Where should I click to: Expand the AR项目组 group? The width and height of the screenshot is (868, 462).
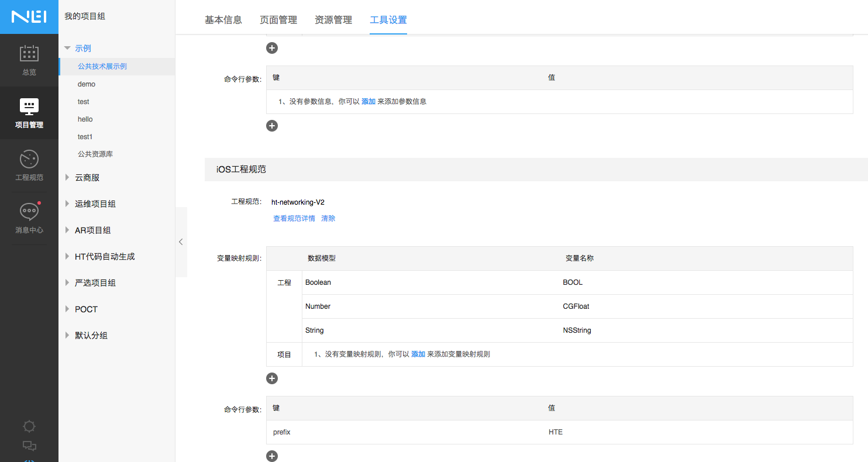point(67,230)
